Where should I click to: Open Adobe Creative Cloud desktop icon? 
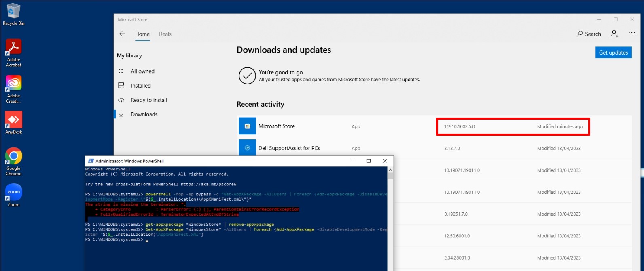(13, 89)
